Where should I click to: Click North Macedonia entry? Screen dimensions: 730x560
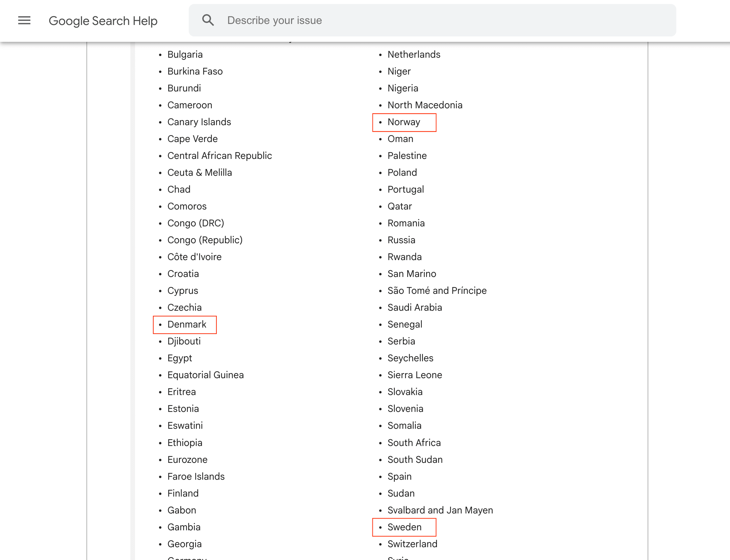click(425, 105)
